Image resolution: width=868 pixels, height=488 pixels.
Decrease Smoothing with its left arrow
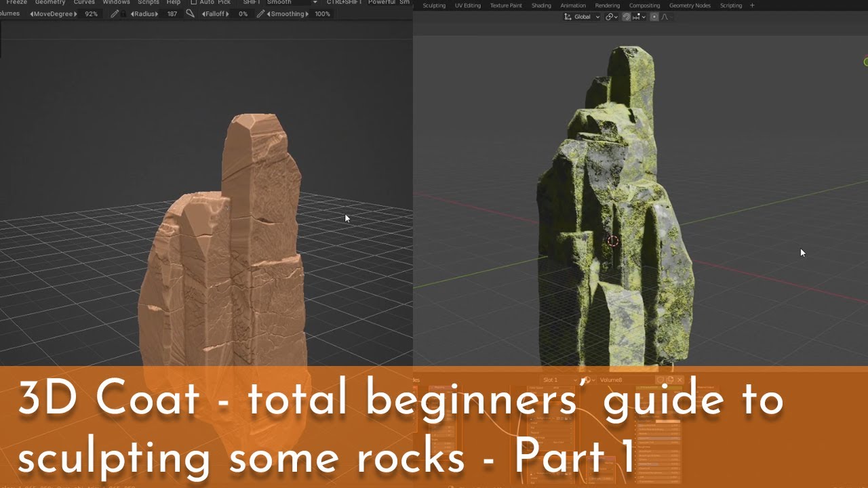tap(269, 14)
